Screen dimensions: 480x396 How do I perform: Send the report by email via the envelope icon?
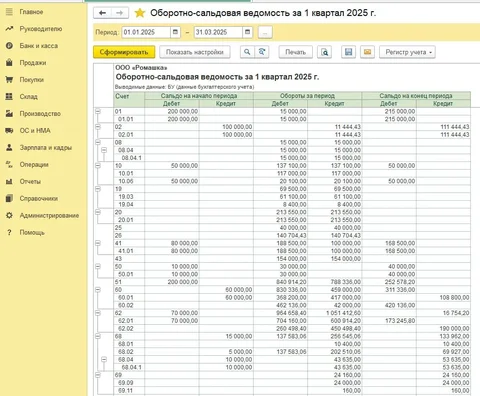point(367,52)
